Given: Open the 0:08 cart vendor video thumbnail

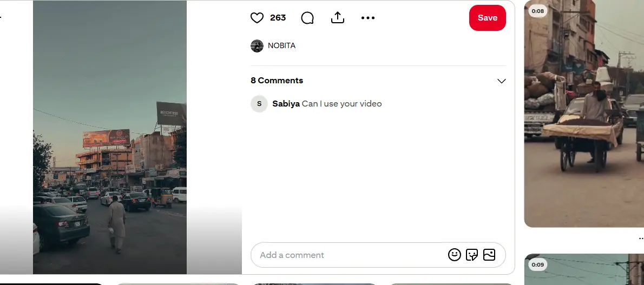Looking at the screenshot, I should pyautogui.click(x=584, y=114).
